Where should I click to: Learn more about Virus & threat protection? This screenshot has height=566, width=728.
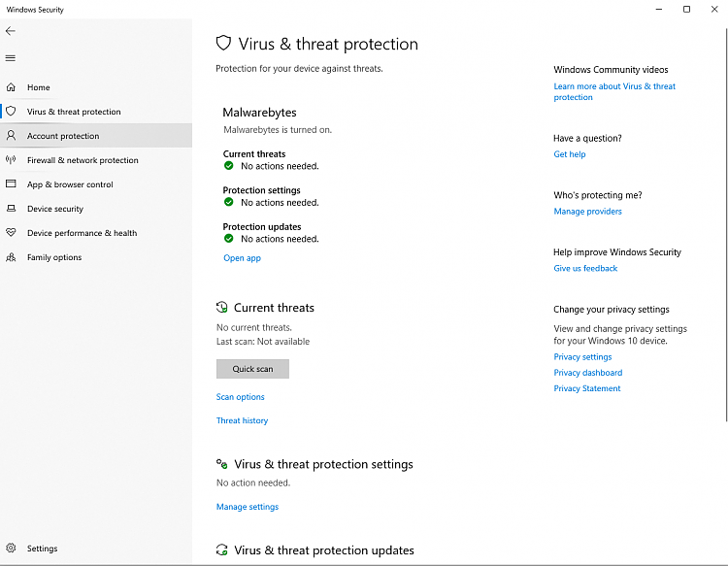tap(614, 91)
